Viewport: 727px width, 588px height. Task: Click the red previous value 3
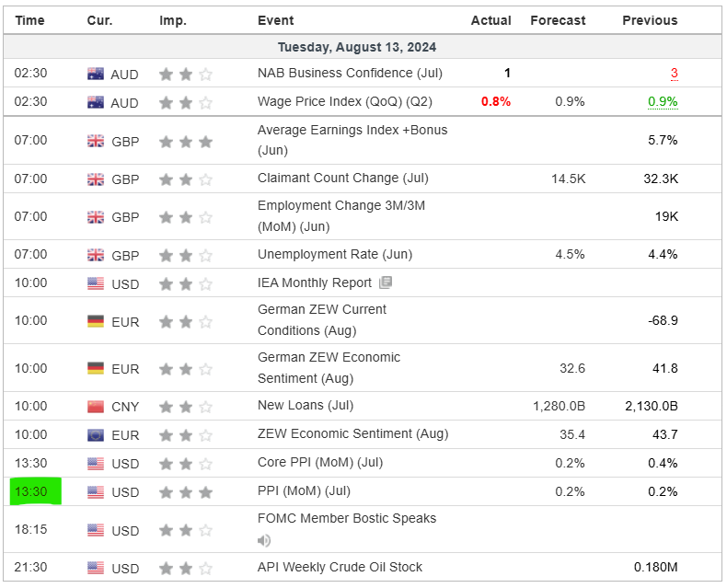point(674,74)
